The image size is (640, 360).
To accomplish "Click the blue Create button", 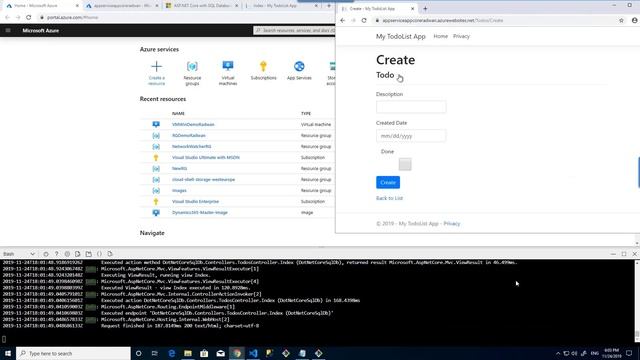I will [388, 182].
